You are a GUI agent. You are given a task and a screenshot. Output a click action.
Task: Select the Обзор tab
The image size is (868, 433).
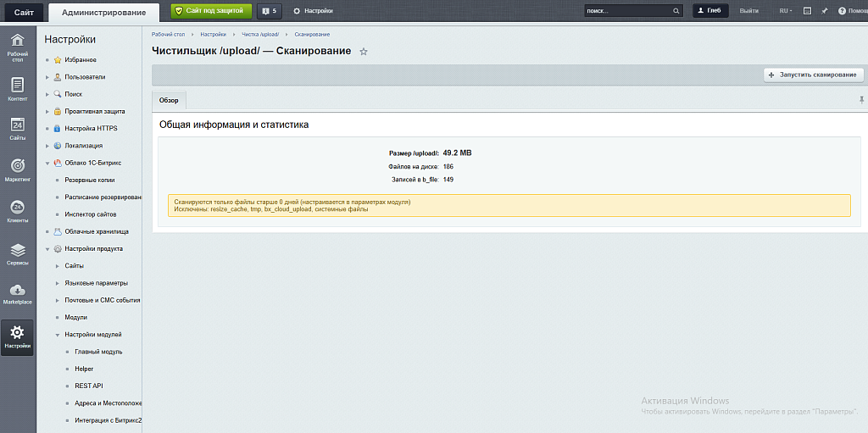point(169,100)
